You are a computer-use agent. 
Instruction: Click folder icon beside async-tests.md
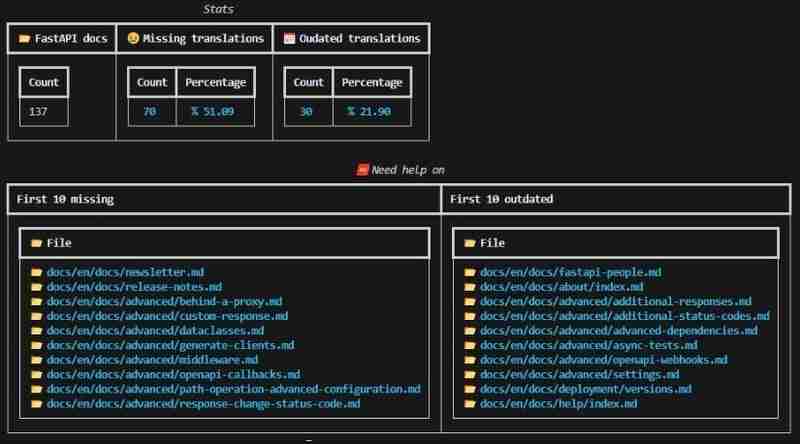[x=470, y=346]
